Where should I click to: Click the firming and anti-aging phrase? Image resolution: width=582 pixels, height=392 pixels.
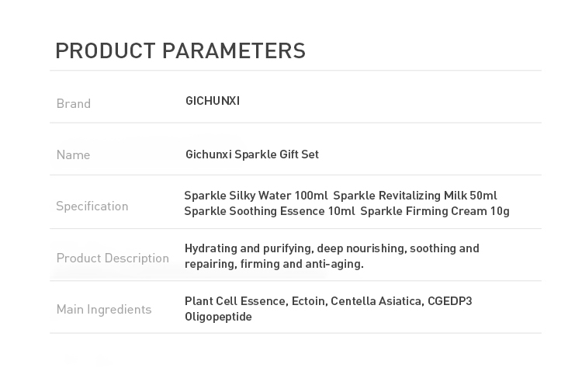coord(302,264)
